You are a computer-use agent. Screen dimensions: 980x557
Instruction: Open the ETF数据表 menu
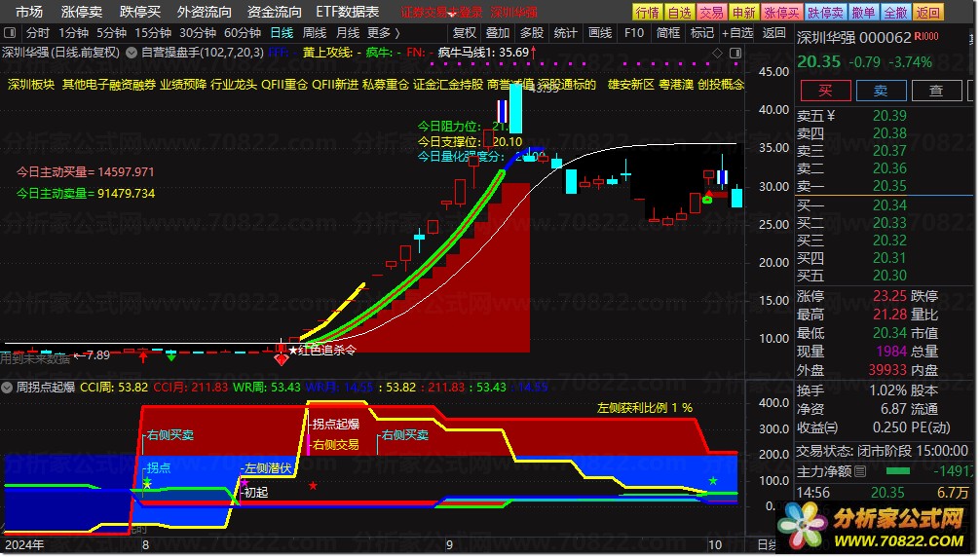[x=348, y=12]
